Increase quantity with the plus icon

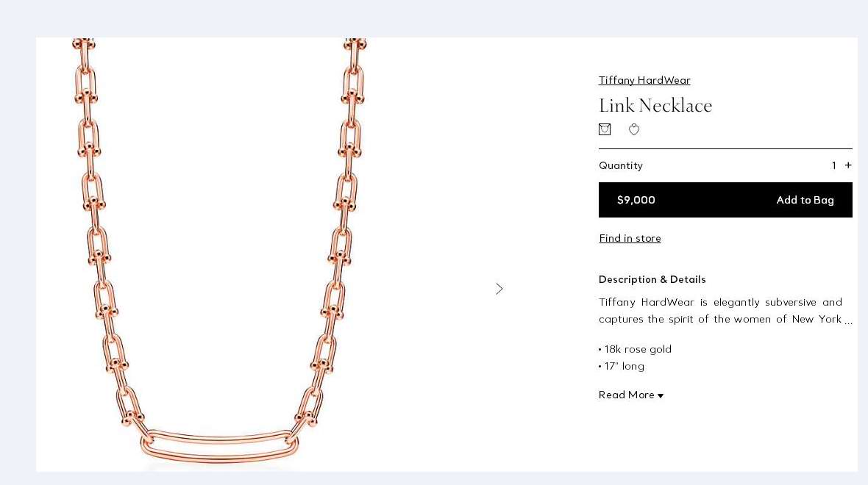848,165
